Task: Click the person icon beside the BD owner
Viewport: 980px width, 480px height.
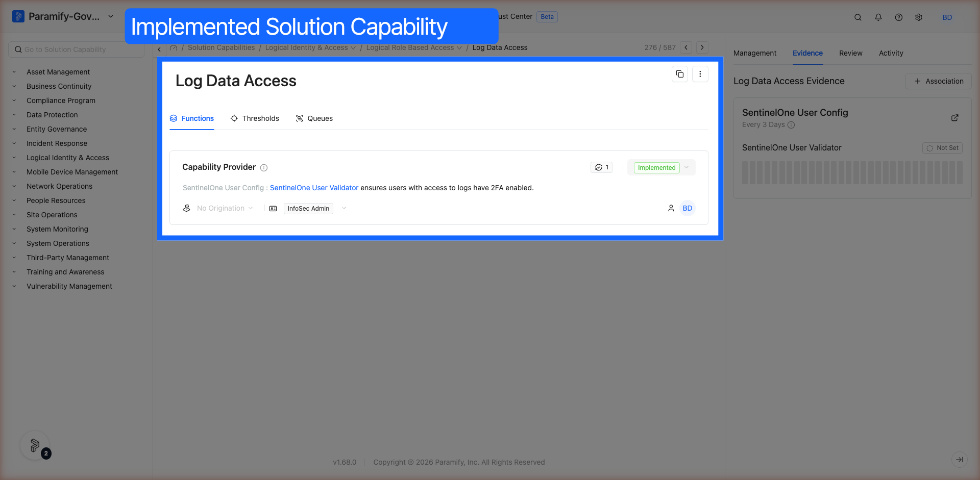Action: click(x=671, y=208)
